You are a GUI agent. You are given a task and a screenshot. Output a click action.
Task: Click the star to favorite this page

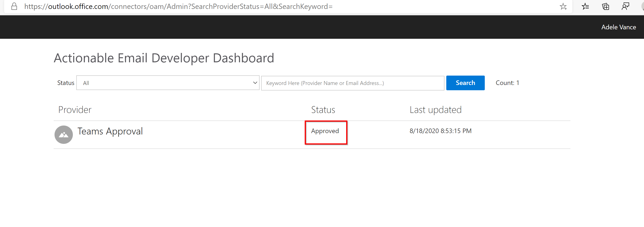tap(563, 6)
